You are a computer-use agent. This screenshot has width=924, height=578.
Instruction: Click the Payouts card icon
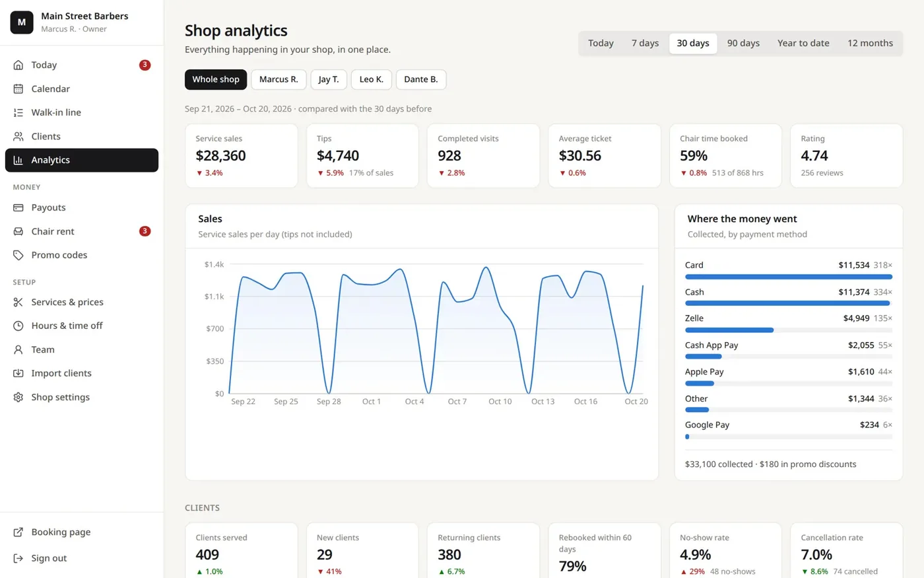pos(18,207)
